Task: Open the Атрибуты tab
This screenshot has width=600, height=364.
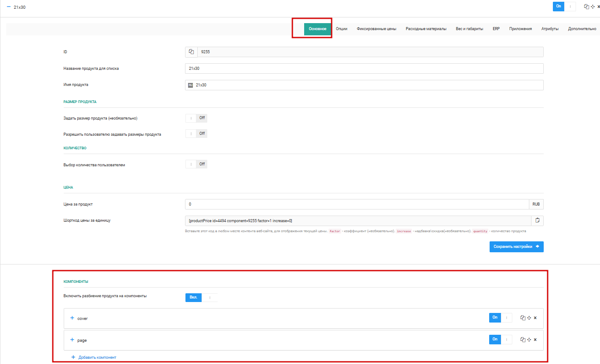Action: (550, 29)
